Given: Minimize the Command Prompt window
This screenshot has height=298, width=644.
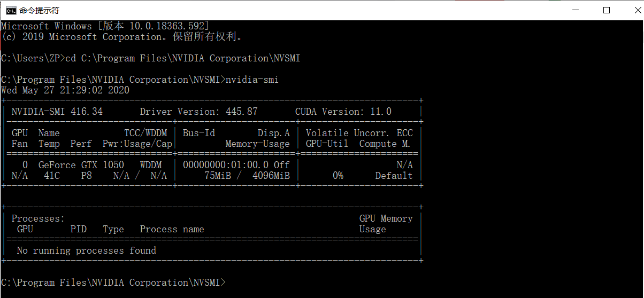Looking at the screenshot, I should (x=576, y=10).
